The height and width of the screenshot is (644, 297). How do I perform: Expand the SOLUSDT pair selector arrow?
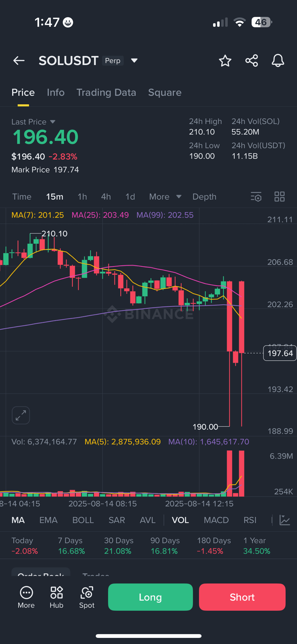(x=134, y=61)
